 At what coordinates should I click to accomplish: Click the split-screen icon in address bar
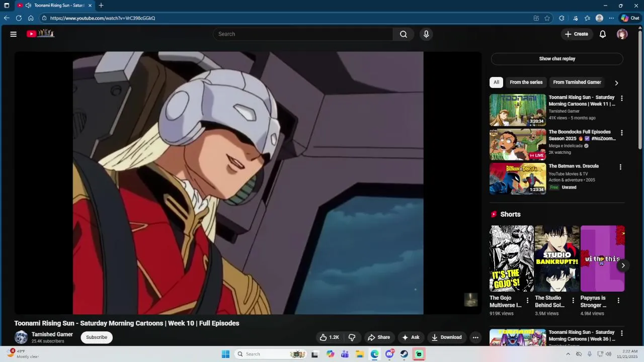point(536,18)
